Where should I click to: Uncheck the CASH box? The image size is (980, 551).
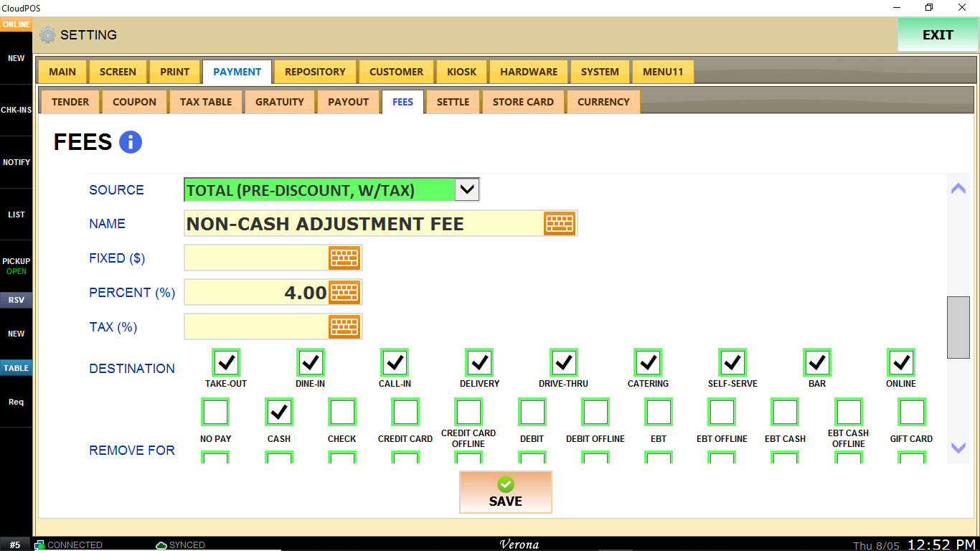[x=279, y=413]
